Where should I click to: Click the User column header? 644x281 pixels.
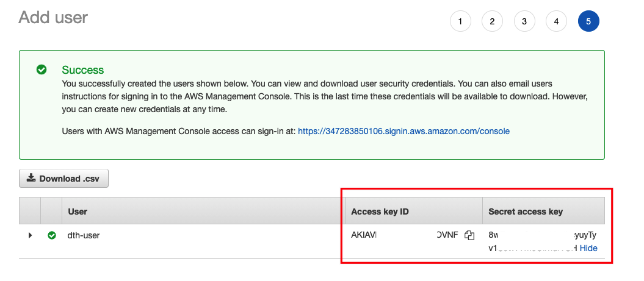pyautogui.click(x=78, y=212)
